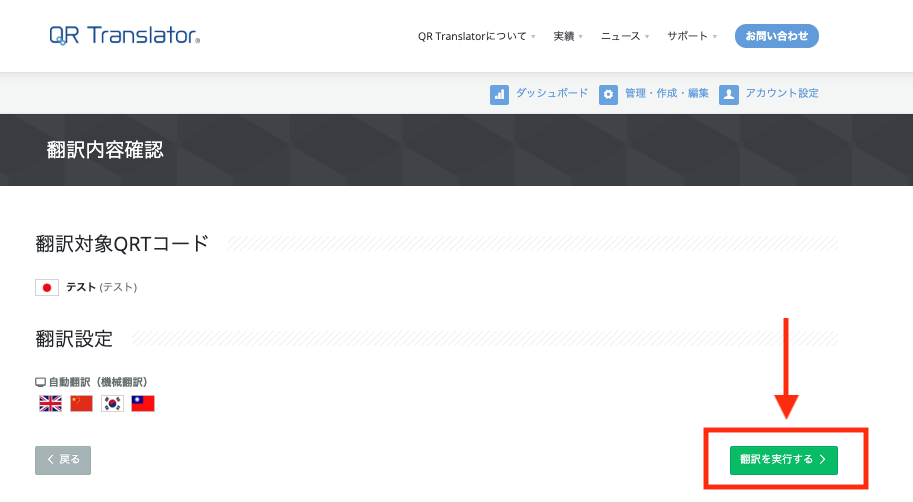Expand the 実績 dropdown menu

click(x=568, y=36)
